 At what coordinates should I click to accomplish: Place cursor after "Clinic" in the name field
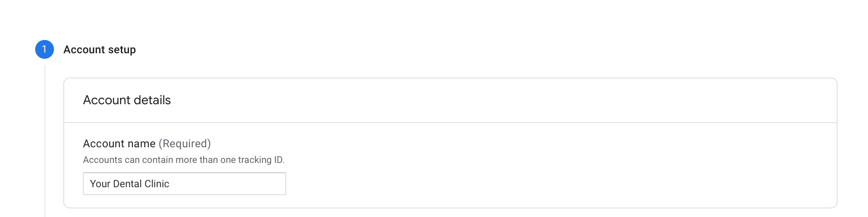tap(170, 184)
